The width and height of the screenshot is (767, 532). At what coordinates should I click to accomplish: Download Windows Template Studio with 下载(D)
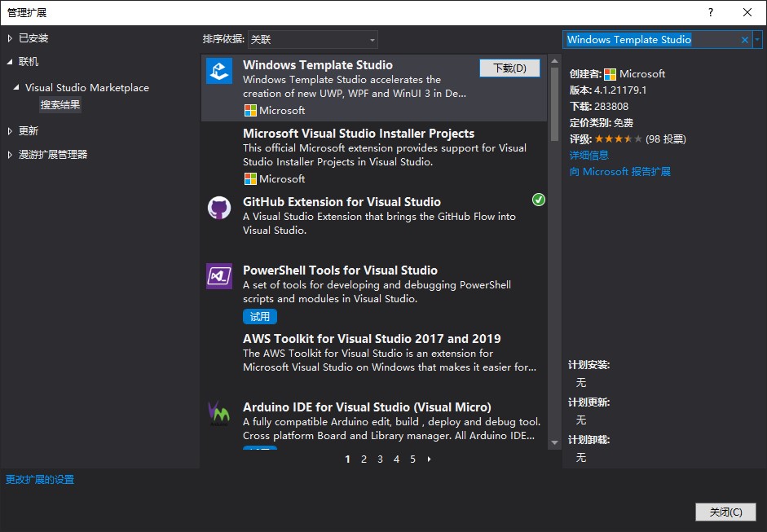[509, 68]
